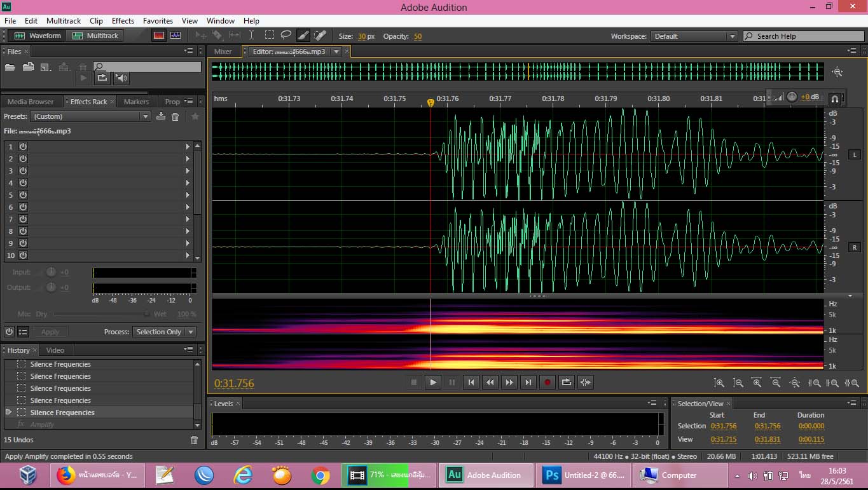The width and height of the screenshot is (868, 490).
Task: Open Files panel options menu
Action: tap(189, 51)
